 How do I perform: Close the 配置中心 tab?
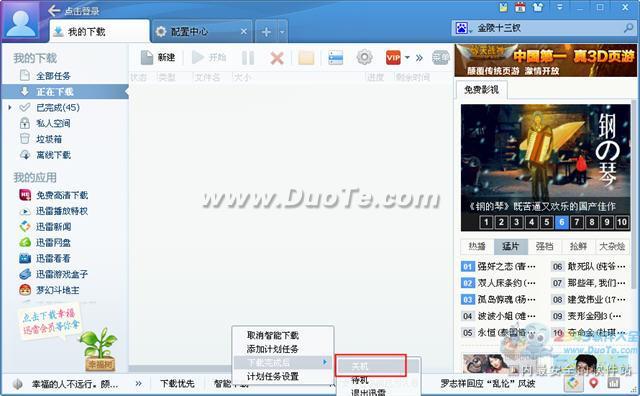coord(244,31)
